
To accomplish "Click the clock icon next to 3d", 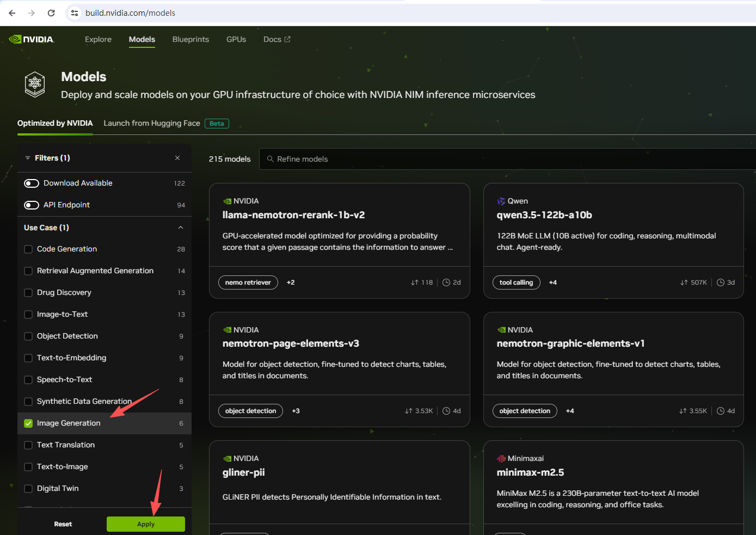I will 721,282.
